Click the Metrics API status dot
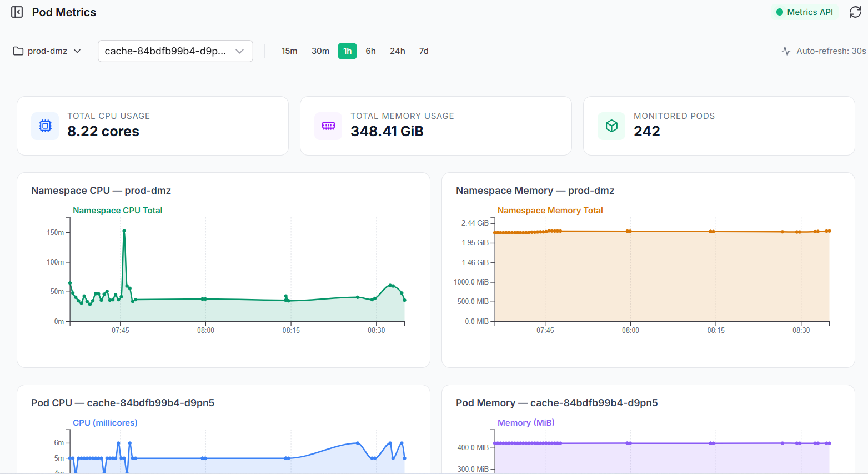This screenshot has width=868, height=474. tap(780, 12)
